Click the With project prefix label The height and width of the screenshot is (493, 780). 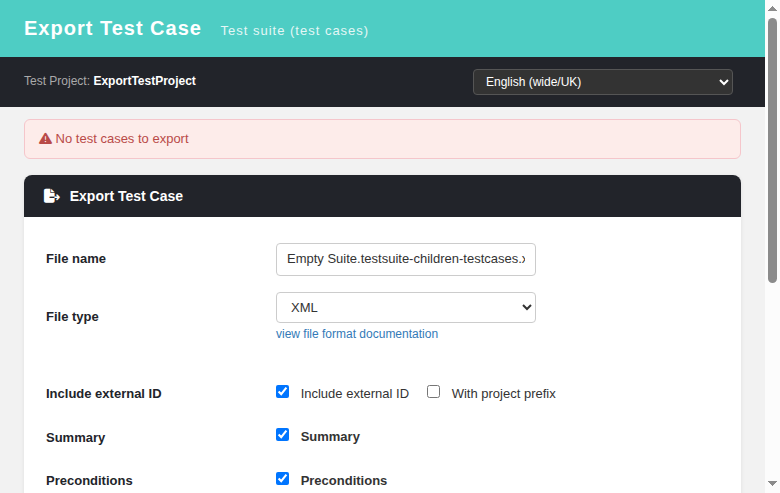[x=503, y=394]
